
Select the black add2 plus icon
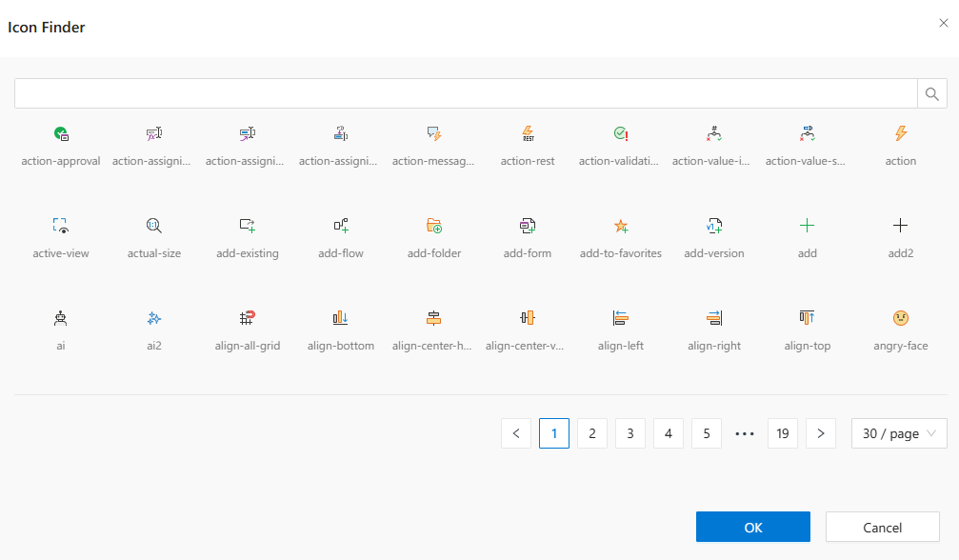900,226
